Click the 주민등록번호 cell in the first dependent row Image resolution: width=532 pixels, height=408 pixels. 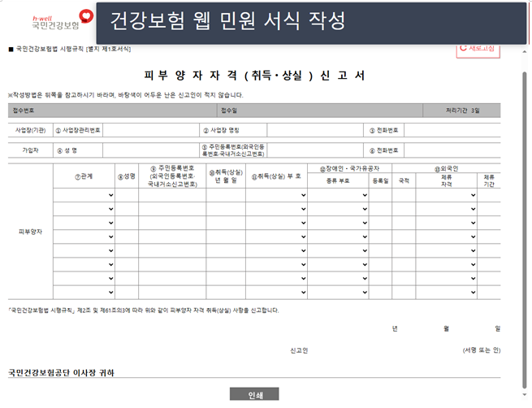coord(172,195)
